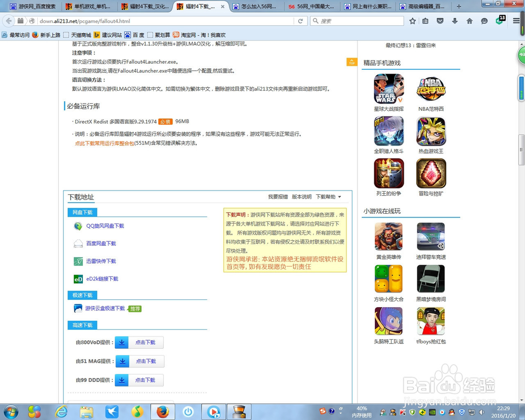Open 热血游戏王 game icon
This screenshot has height=420, width=525.
click(431, 131)
